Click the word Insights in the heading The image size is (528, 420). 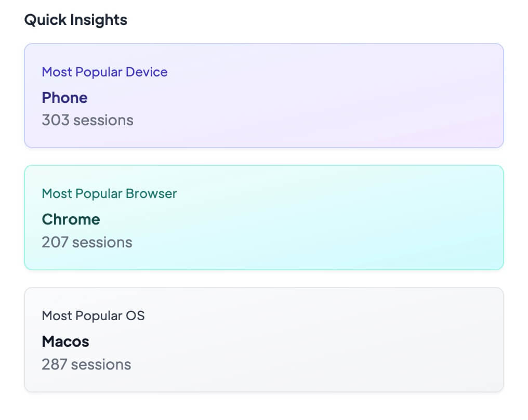coord(99,20)
